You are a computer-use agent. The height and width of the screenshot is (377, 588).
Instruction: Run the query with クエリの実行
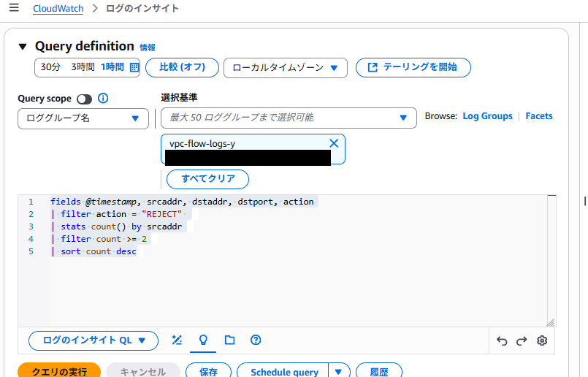(x=58, y=372)
